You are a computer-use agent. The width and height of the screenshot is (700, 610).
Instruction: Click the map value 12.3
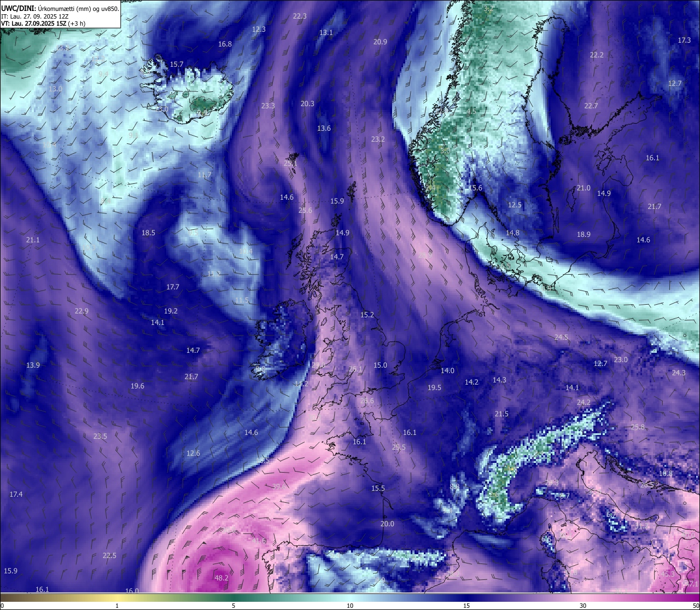click(x=259, y=30)
